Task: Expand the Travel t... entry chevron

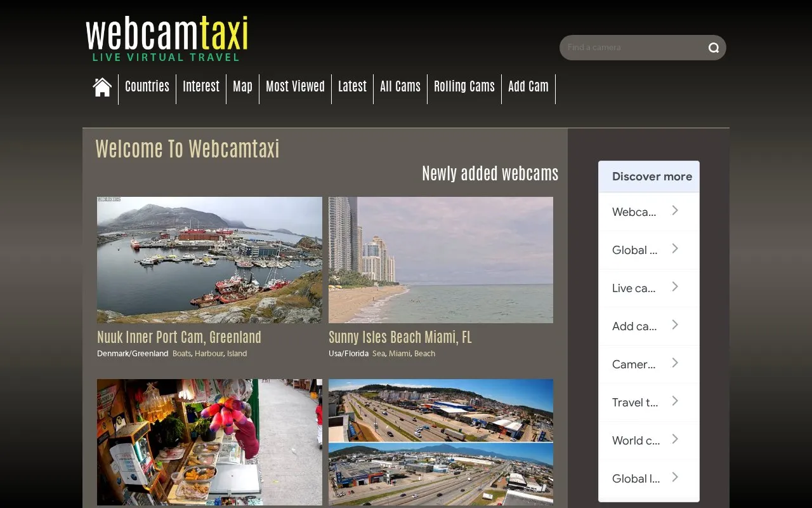Action: tap(675, 401)
